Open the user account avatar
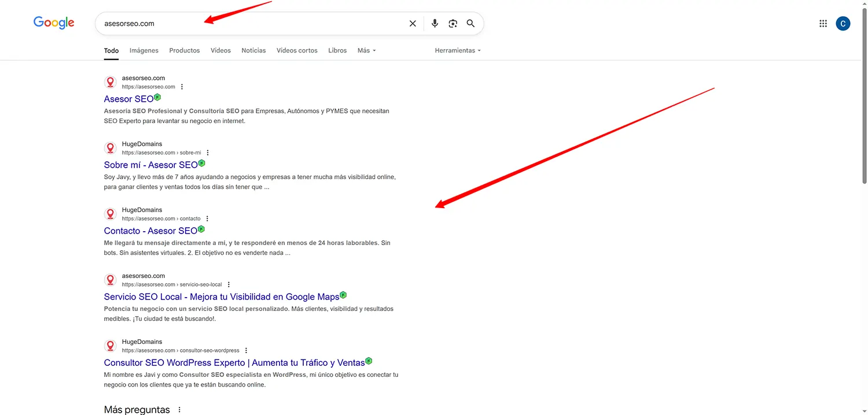Screen dimensions: 868x415 pyautogui.click(x=843, y=23)
